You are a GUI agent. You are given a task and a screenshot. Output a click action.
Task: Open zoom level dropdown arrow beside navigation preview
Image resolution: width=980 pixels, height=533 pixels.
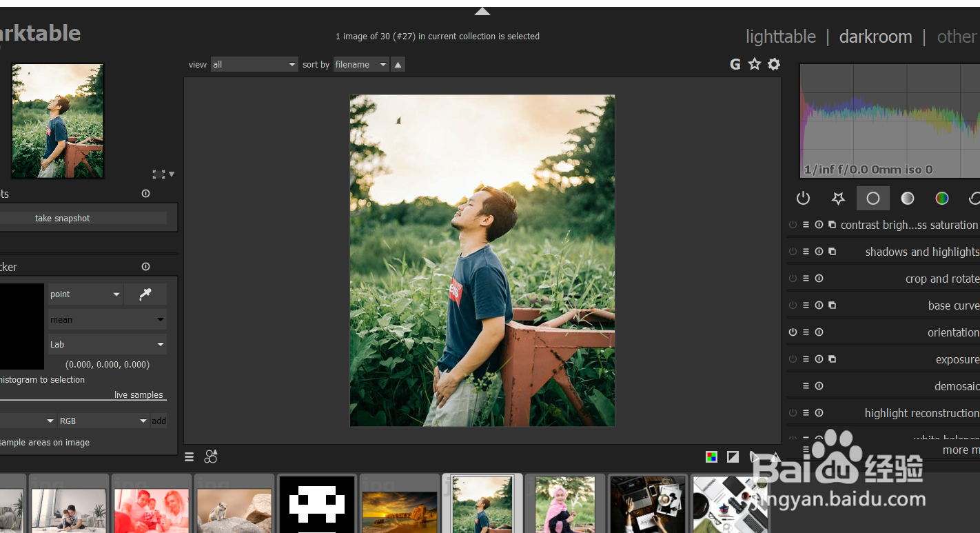tap(172, 174)
